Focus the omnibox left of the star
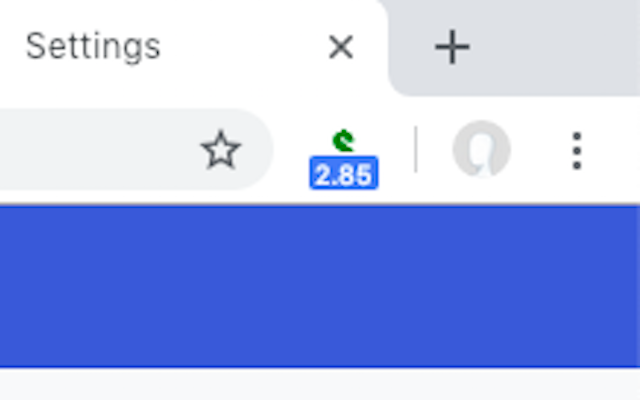This screenshot has width=640, height=400. (x=94, y=149)
